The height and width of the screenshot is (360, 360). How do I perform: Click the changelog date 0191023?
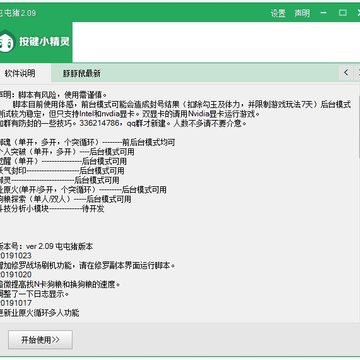(16, 256)
